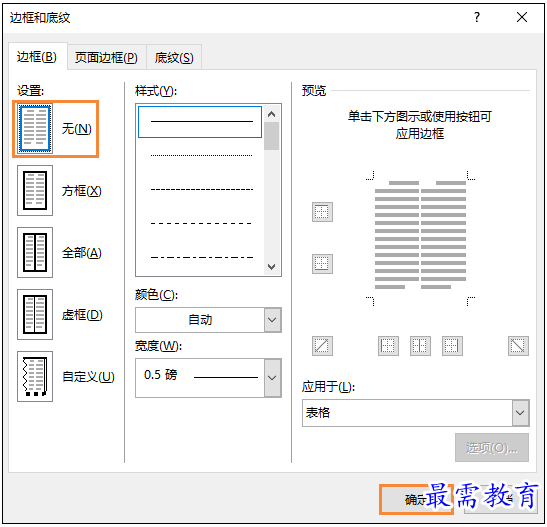This screenshot has width=547, height=527.
Task: Click the 确定 confirm button
Action: pyautogui.click(x=416, y=499)
